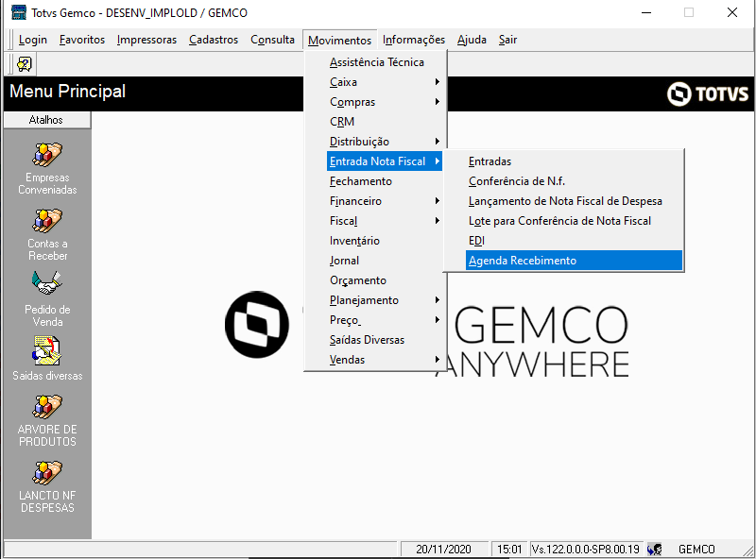Image resolution: width=756 pixels, height=559 pixels.
Task: Collapse the Movimentos menu
Action: coord(339,40)
